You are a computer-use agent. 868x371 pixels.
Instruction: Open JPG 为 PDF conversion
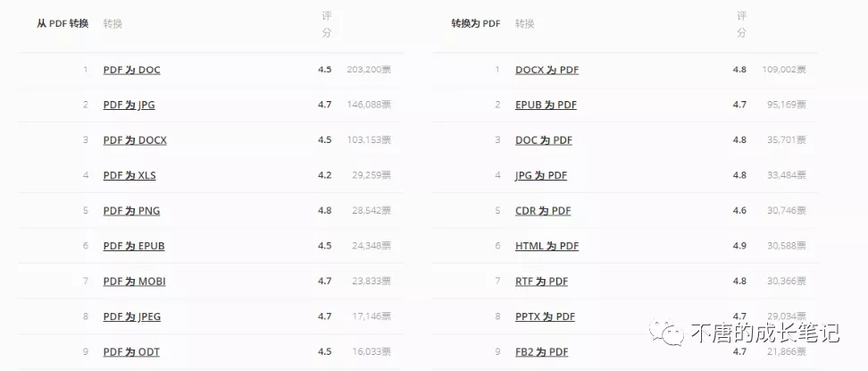541,175
